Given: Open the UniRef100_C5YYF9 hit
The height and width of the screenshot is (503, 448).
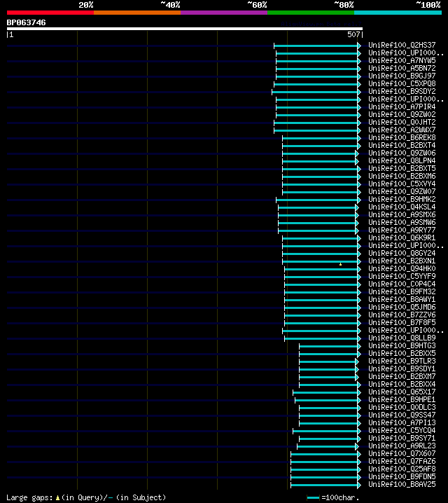Looking at the screenshot, I should click(x=402, y=276).
